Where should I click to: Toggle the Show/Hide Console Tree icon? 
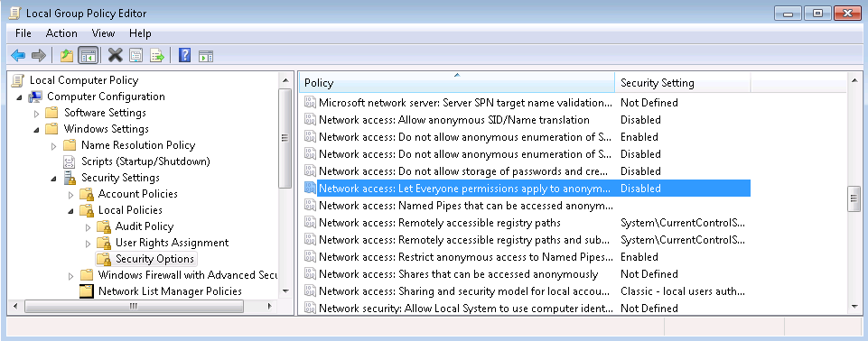[88, 55]
